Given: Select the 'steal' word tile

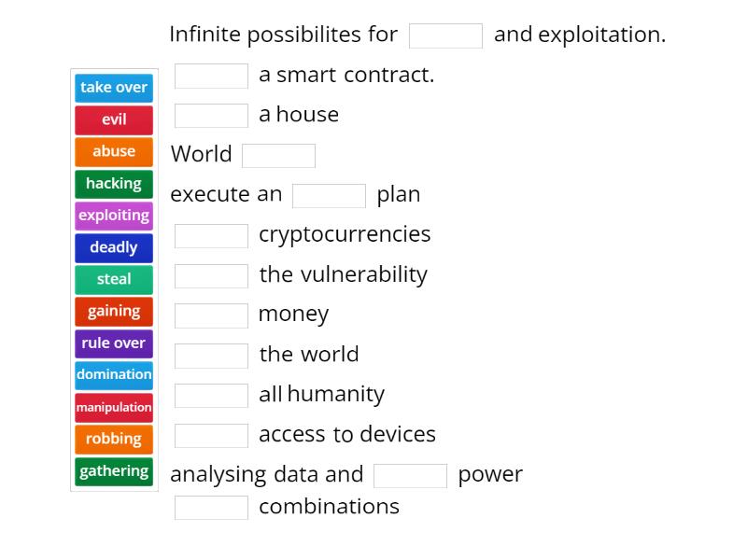Looking at the screenshot, I should point(113,279).
